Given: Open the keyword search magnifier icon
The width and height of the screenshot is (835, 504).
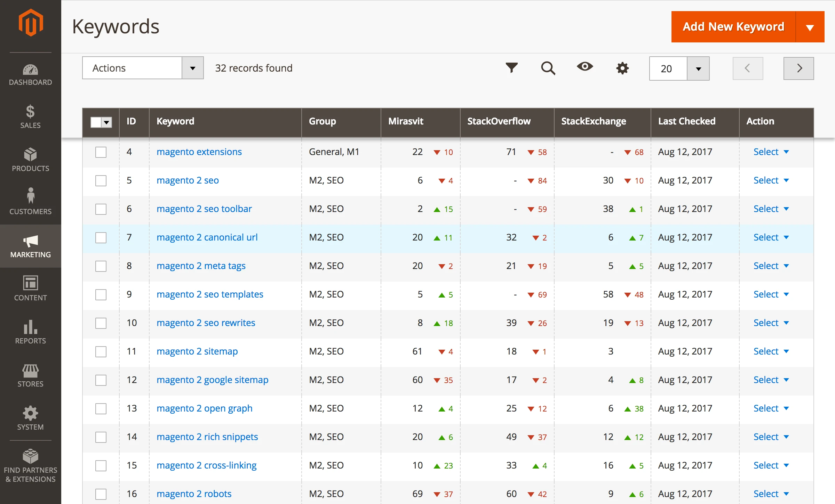Looking at the screenshot, I should (548, 68).
